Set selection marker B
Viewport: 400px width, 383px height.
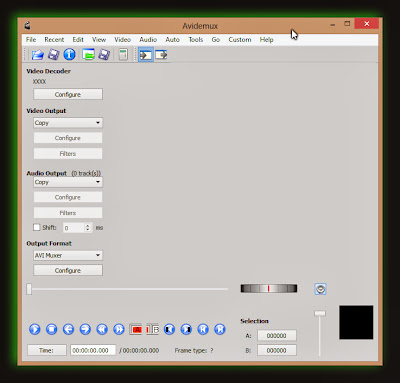tap(153, 329)
